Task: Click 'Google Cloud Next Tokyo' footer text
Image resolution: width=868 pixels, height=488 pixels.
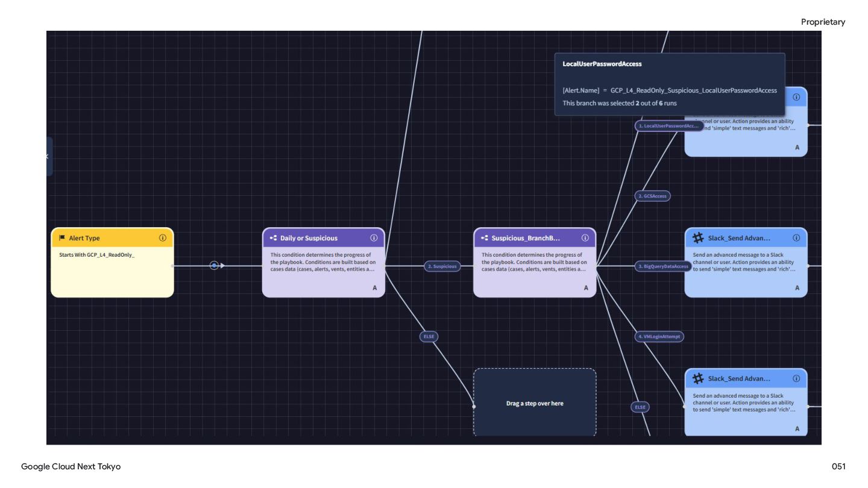Action: tap(71, 467)
